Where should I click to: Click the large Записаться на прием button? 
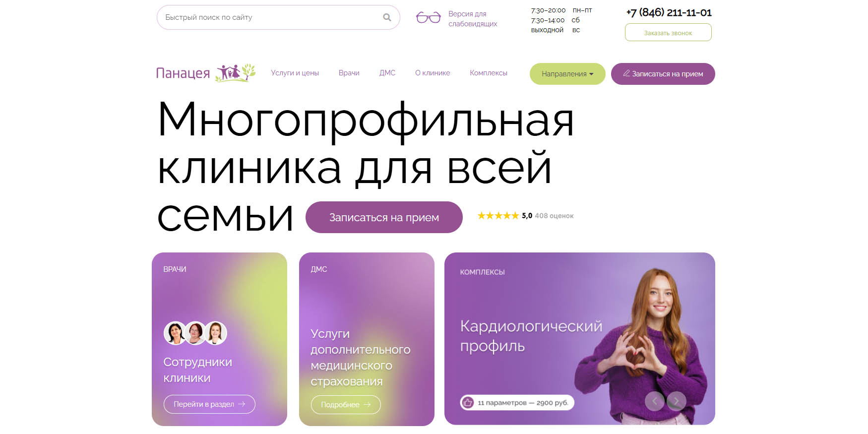(x=384, y=217)
